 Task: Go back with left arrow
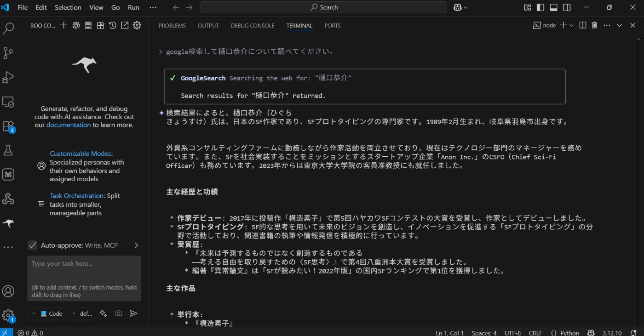pos(176,7)
